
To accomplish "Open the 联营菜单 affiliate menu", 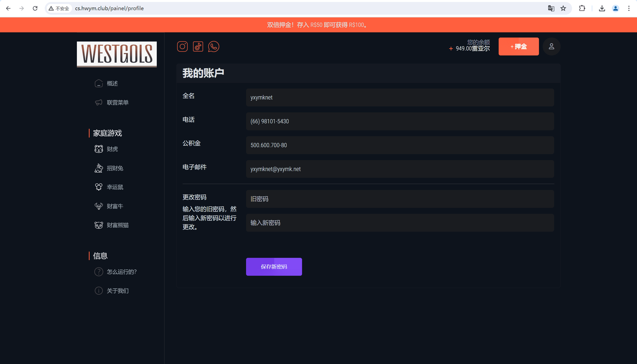I will pos(117,102).
